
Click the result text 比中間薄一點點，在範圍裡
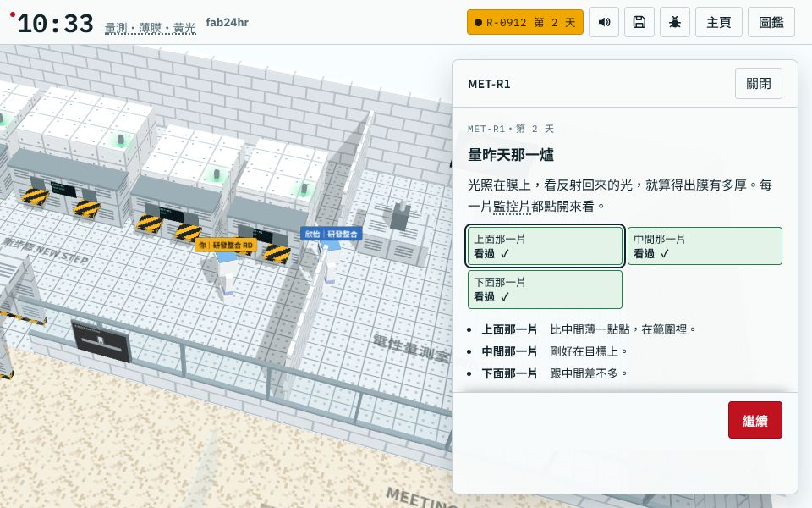tap(623, 329)
